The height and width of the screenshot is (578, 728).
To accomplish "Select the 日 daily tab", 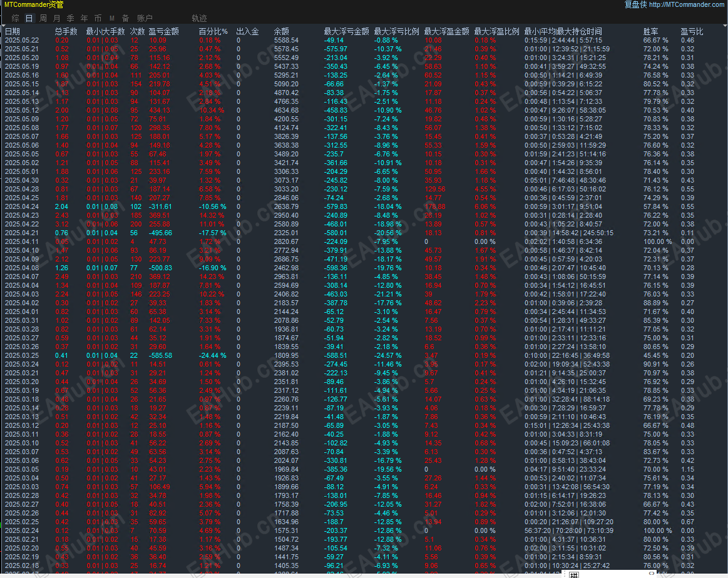I will point(29,18).
